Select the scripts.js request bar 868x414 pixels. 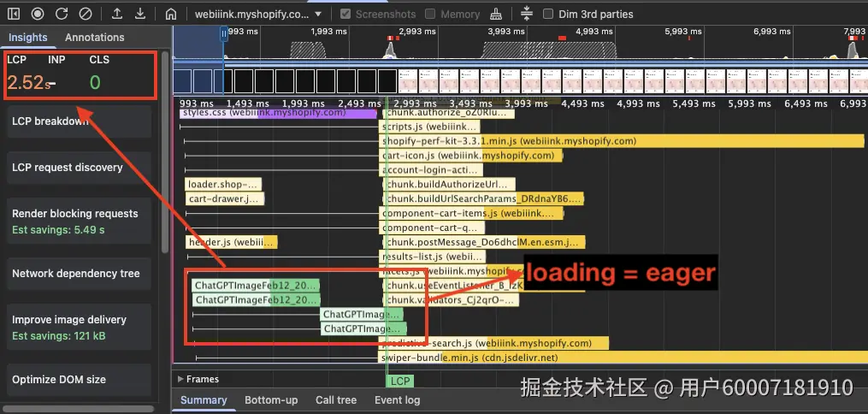click(x=431, y=127)
